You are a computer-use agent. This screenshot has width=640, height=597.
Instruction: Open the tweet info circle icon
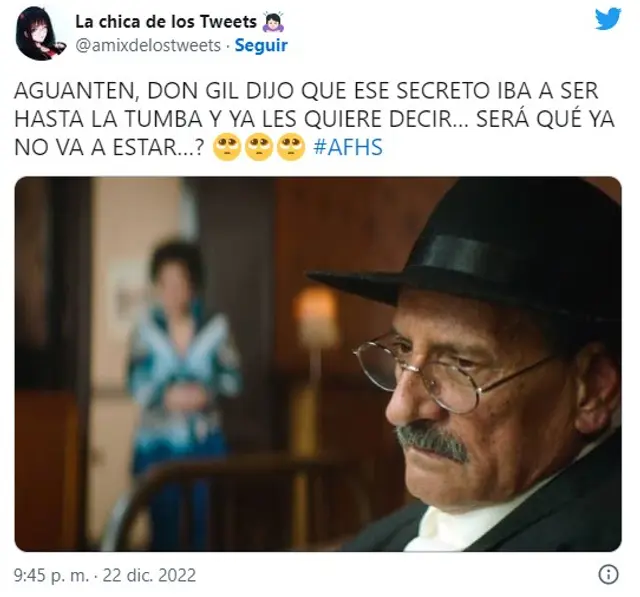coord(609,575)
